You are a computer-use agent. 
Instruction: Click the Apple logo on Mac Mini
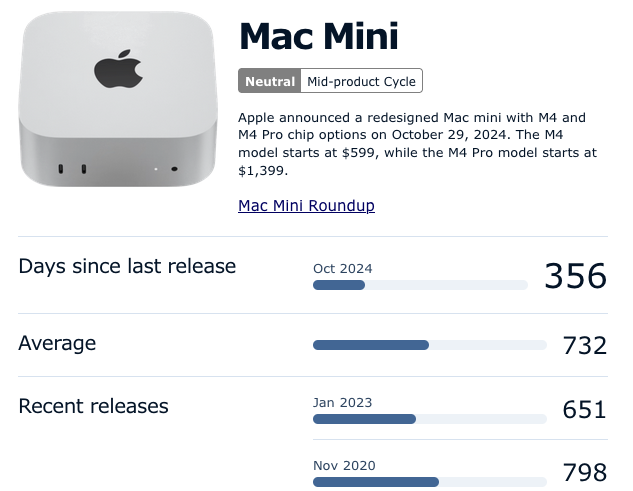(118, 69)
